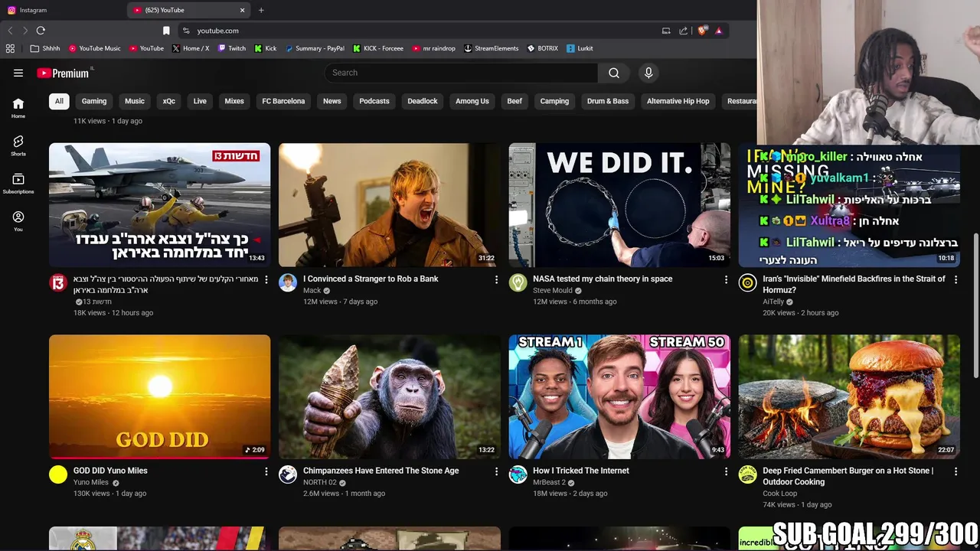This screenshot has width=980, height=551.
Task: Open options for Chimpanzees Stone Age video
Action: click(x=496, y=471)
